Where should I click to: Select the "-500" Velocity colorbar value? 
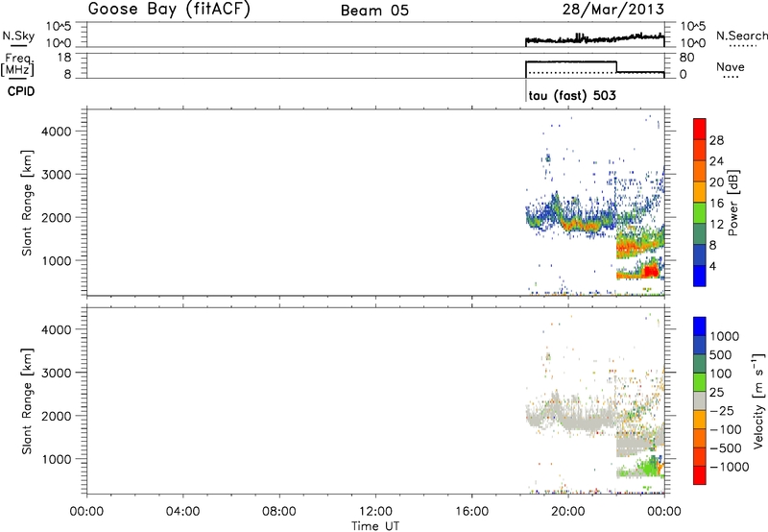click(x=726, y=448)
